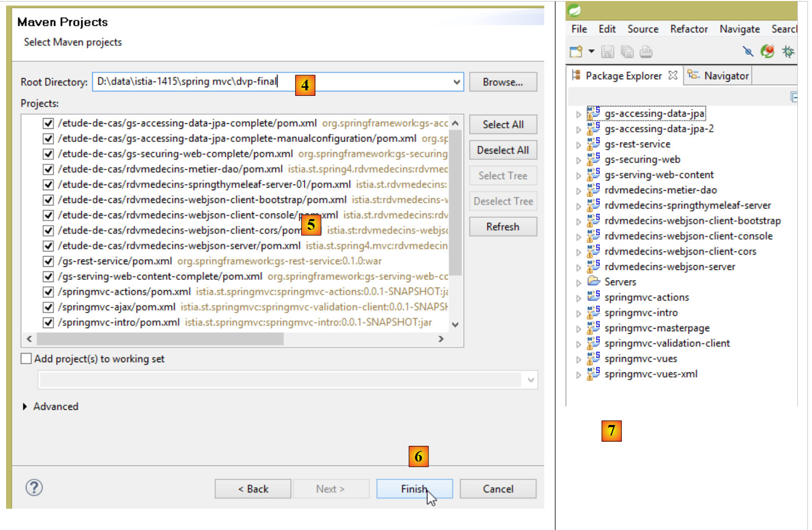This screenshot has width=812, height=530.
Task: Enable Add project(s) to working set
Action: (x=26, y=359)
